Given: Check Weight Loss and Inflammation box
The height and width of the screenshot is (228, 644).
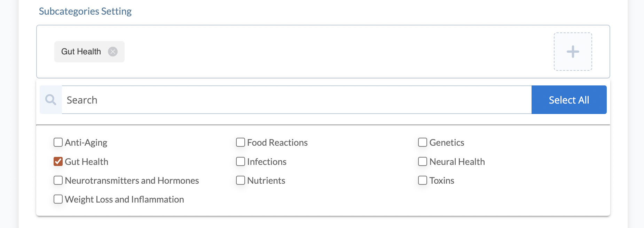Looking at the screenshot, I should click(58, 199).
